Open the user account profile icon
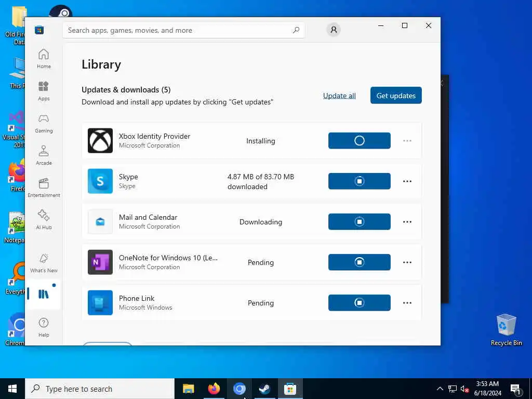Viewport: 532px width, 399px height. click(334, 30)
